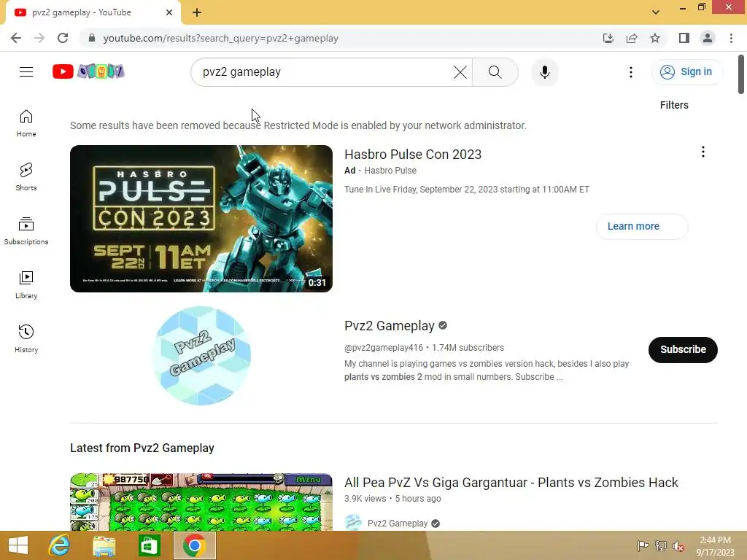Open Home in the sidebar
Viewport: 747px width, 560px height.
[26, 123]
